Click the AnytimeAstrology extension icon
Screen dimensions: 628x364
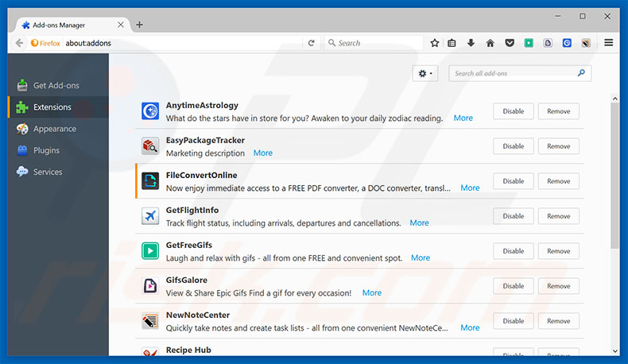coord(150,111)
